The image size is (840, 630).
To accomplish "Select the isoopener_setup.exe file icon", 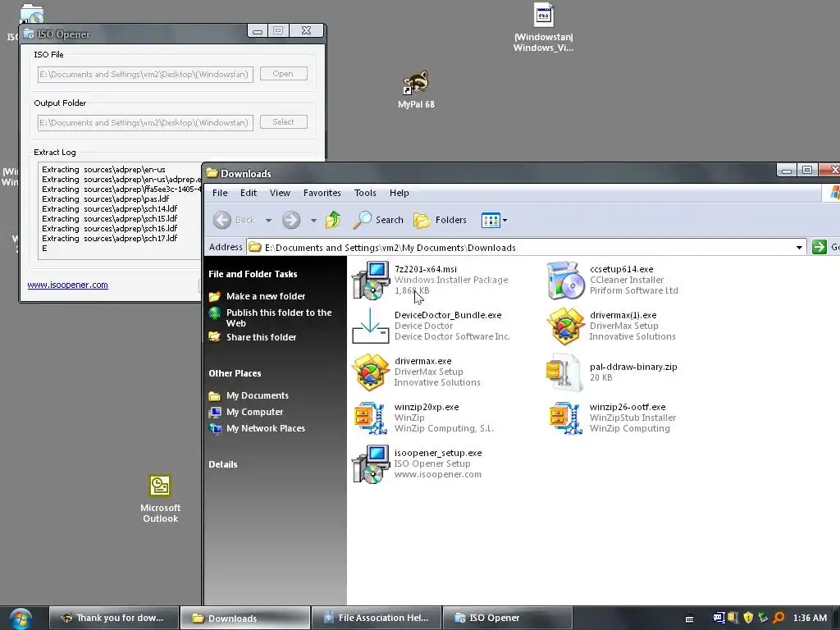I will point(371,464).
